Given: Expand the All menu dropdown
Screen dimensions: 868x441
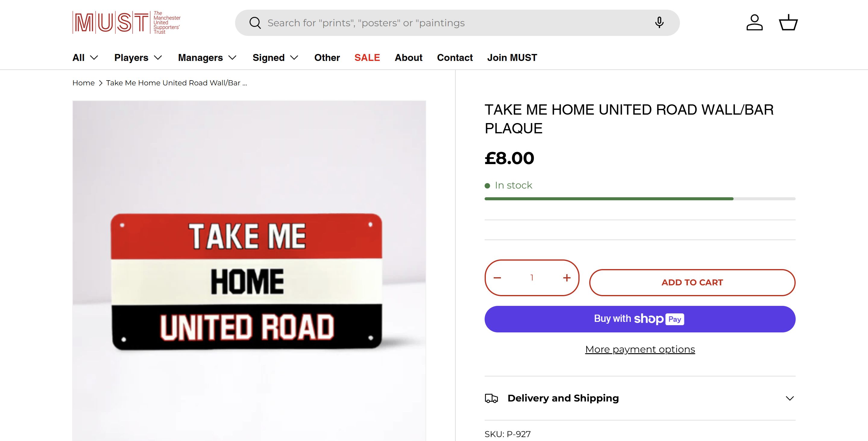Looking at the screenshot, I should 85,58.
